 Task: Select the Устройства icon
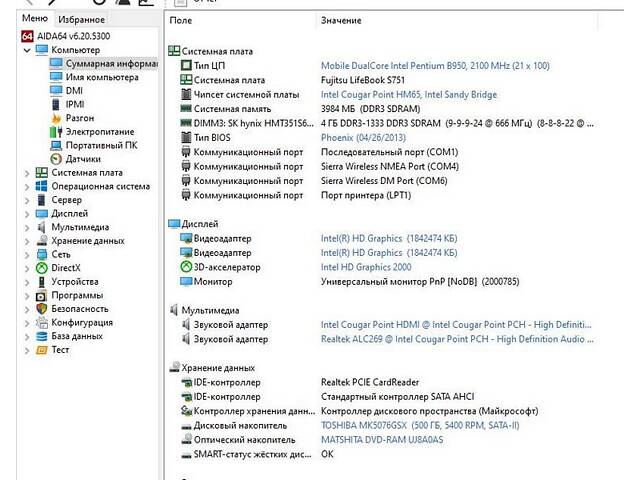[x=42, y=282]
